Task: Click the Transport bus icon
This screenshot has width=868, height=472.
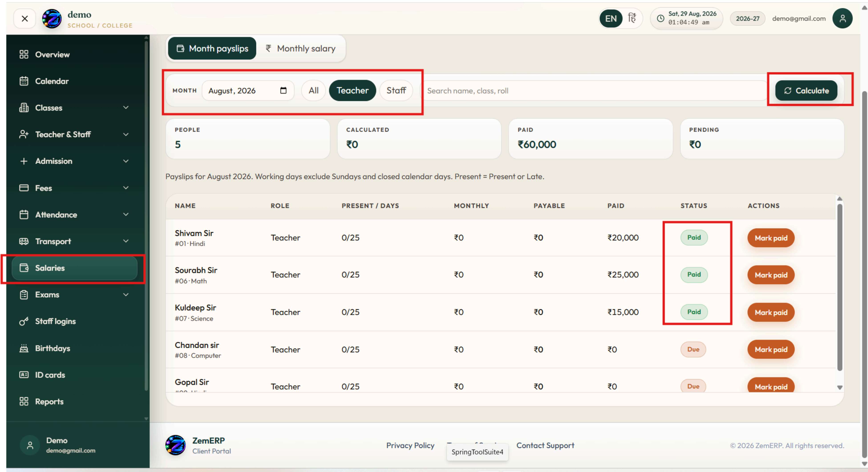Action: 24,241
